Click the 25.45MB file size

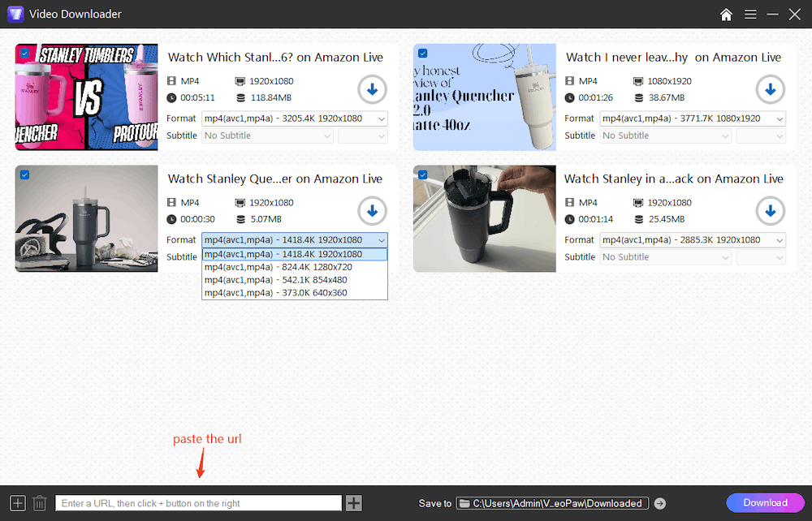coord(667,219)
